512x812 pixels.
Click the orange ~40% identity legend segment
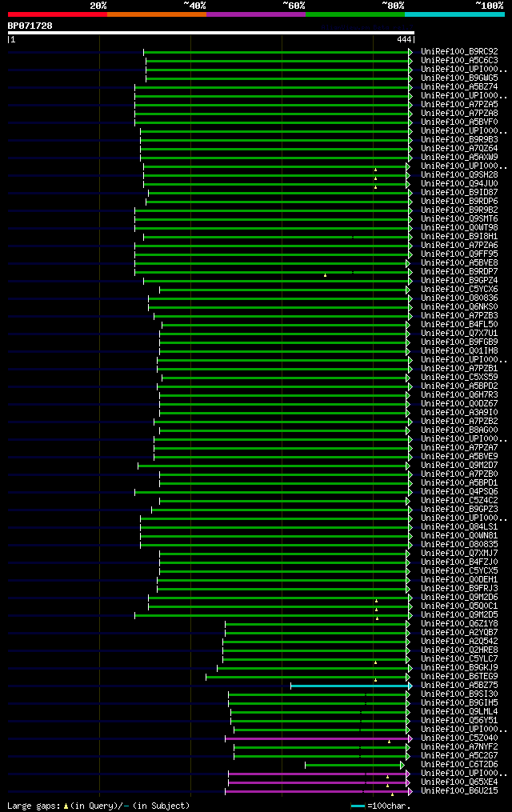pos(157,14)
